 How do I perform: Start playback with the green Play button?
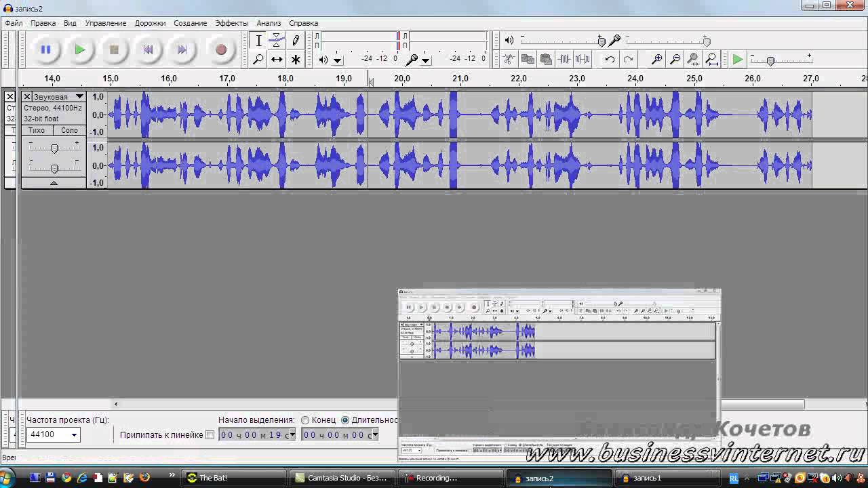tap(79, 49)
